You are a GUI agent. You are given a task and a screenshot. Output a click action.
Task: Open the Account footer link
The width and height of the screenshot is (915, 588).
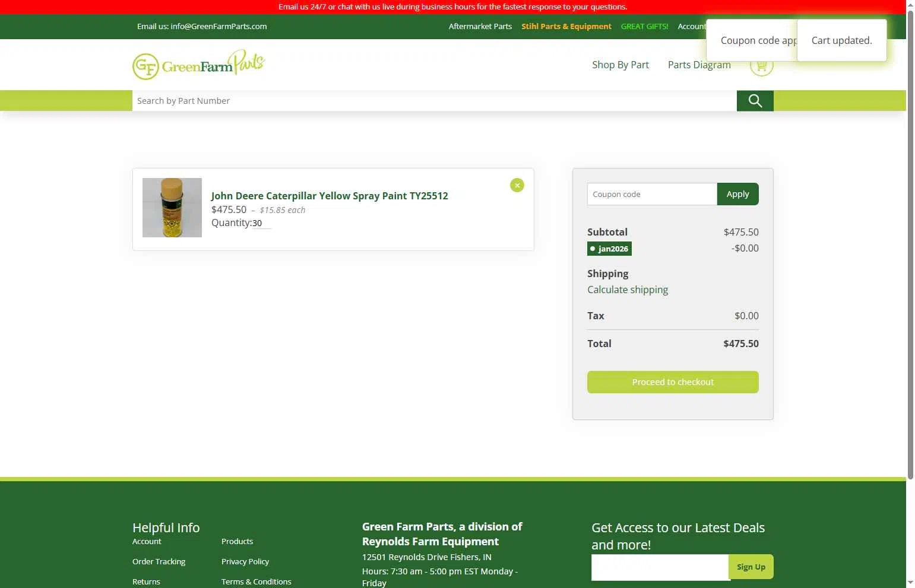(147, 541)
